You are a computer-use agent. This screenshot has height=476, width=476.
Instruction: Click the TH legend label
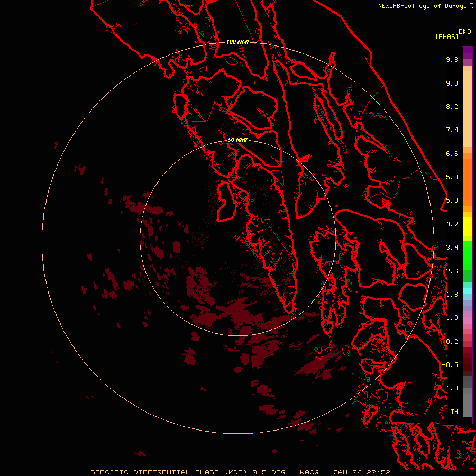tap(454, 411)
